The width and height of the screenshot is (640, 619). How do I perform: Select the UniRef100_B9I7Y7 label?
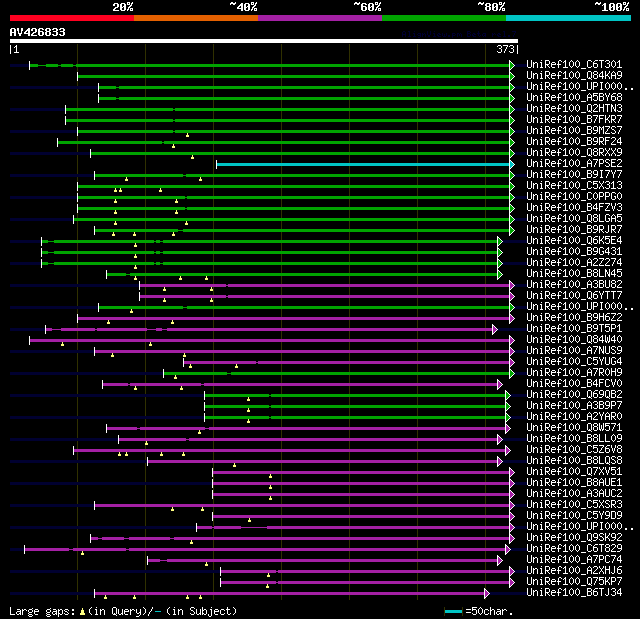[574, 175]
